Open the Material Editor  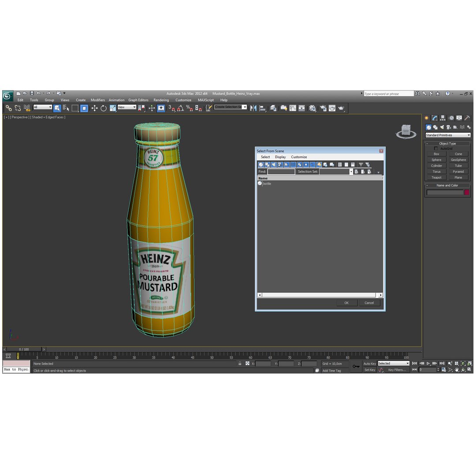(x=312, y=108)
